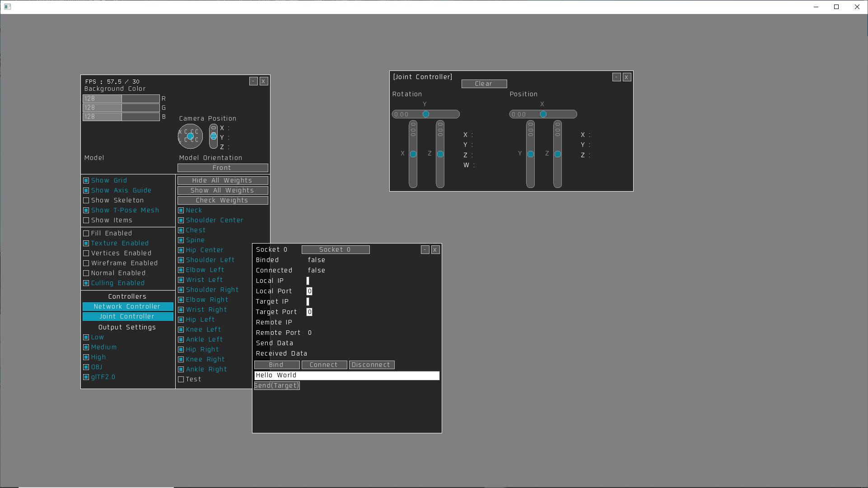Viewport: 868px width, 488px height.
Task: Click the Local Port input field
Action: pyautogui.click(x=309, y=291)
